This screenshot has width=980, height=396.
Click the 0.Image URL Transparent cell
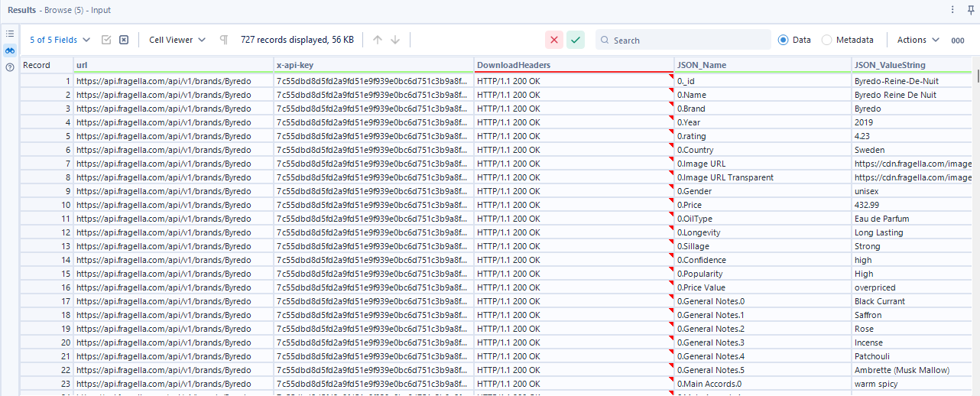click(763, 177)
